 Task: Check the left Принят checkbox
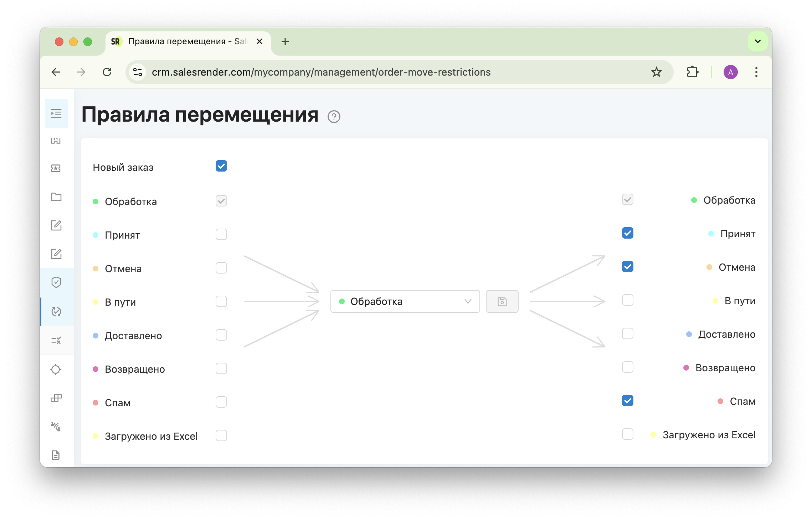click(x=221, y=234)
